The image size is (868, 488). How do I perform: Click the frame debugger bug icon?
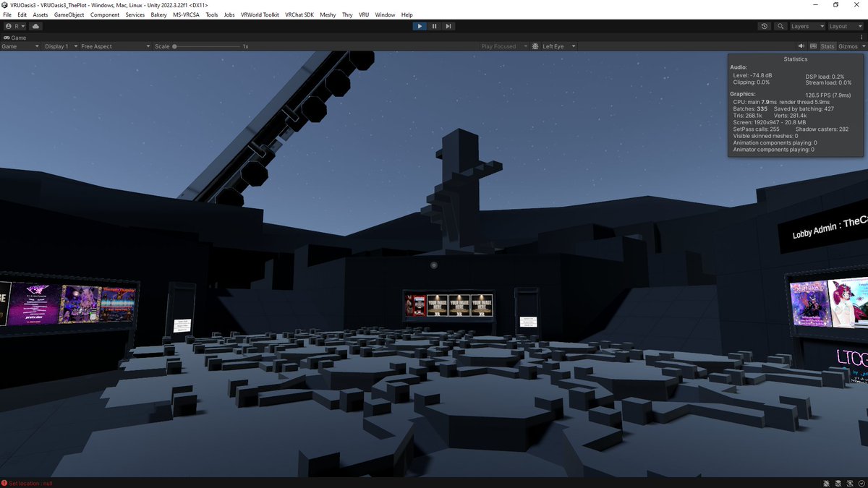point(535,46)
